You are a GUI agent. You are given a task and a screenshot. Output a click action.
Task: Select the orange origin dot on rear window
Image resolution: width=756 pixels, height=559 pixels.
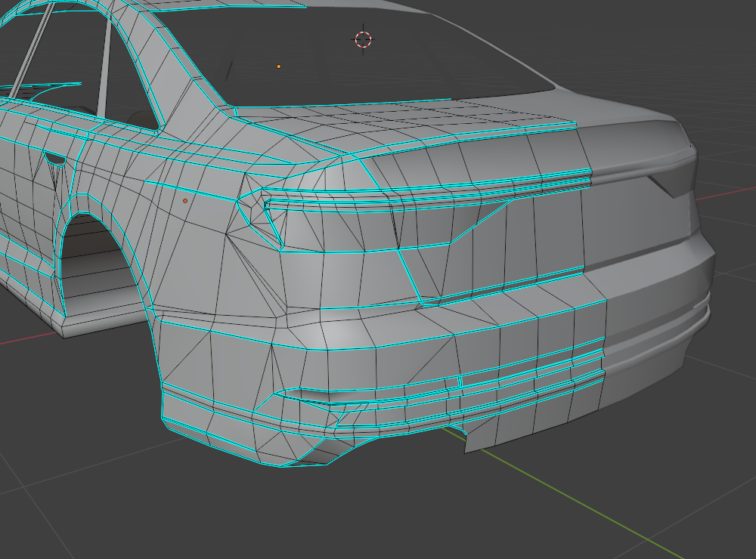pos(279,66)
